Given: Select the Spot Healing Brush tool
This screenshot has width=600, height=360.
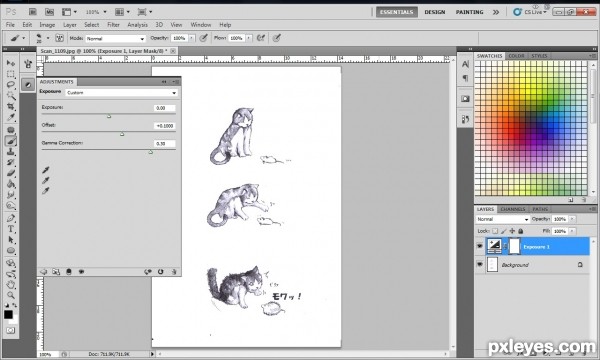Looking at the screenshot, I should click(11, 130).
